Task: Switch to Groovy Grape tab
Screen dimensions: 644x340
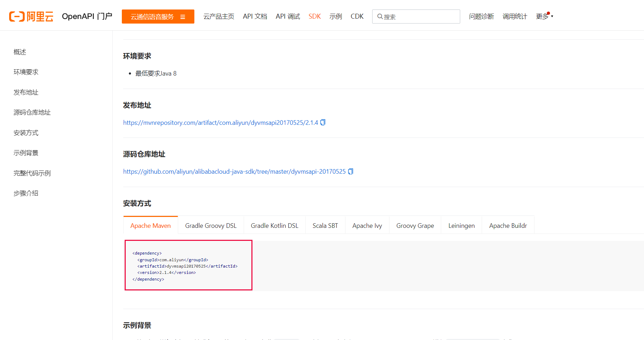Action: point(415,225)
